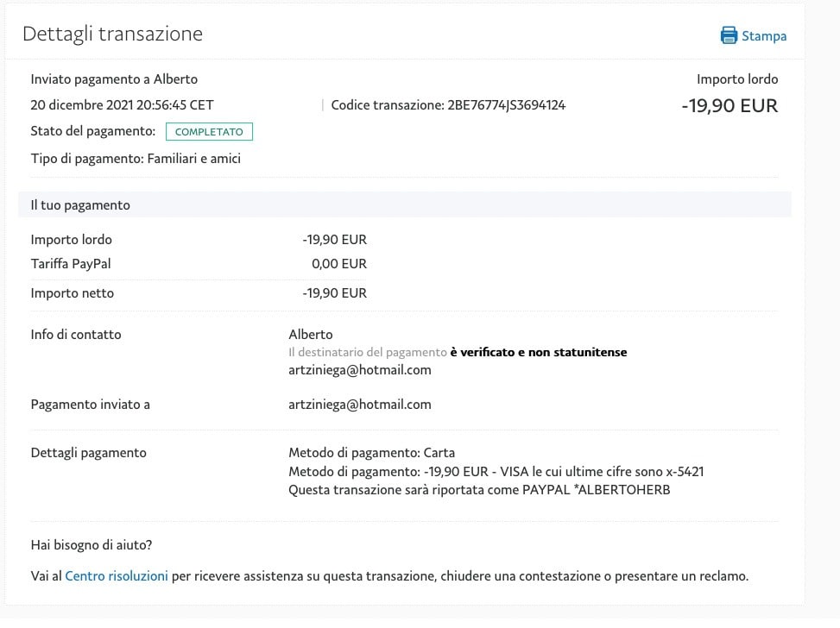This screenshot has width=840, height=628.
Task: Select the transaction code 2BE76774JS3694124
Action: (x=506, y=105)
